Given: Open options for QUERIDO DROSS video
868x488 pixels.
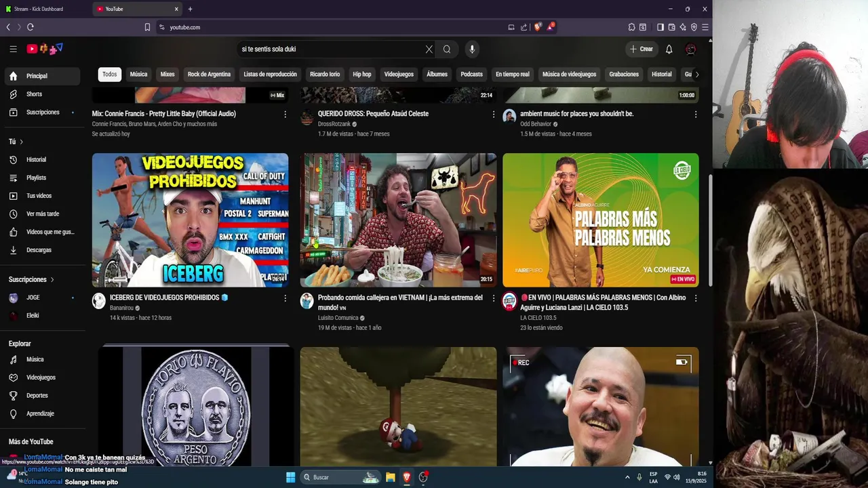Looking at the screenshot, I should click(x=493, y=115).
